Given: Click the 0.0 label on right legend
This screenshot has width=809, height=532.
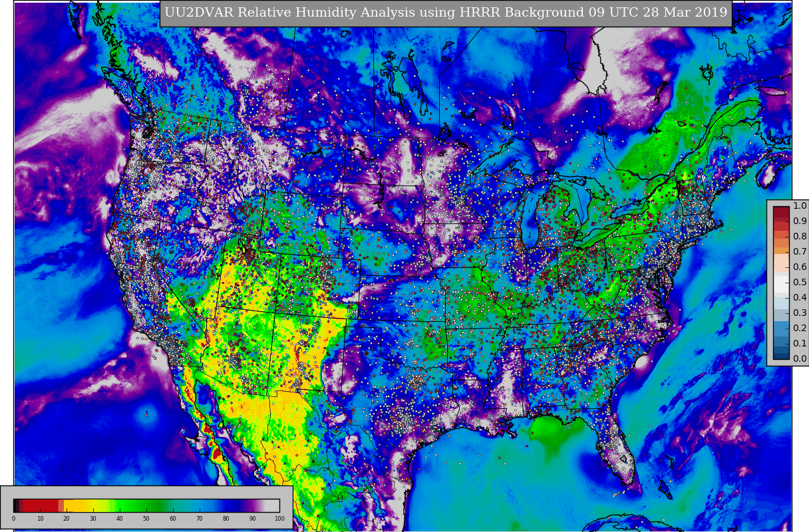Looking at the screenshot, I should coord(800,358).
